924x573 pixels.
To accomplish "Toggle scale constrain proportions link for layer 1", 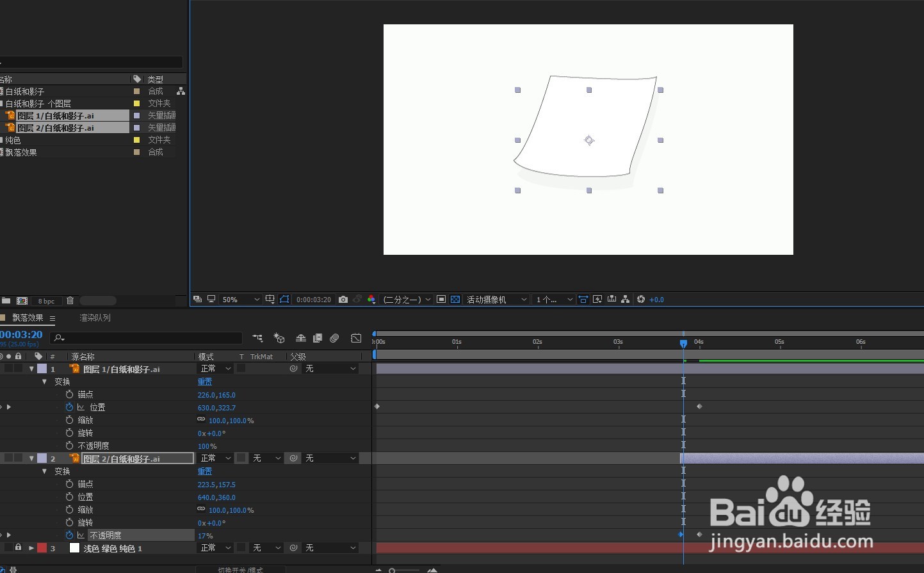I will (201, 420).
